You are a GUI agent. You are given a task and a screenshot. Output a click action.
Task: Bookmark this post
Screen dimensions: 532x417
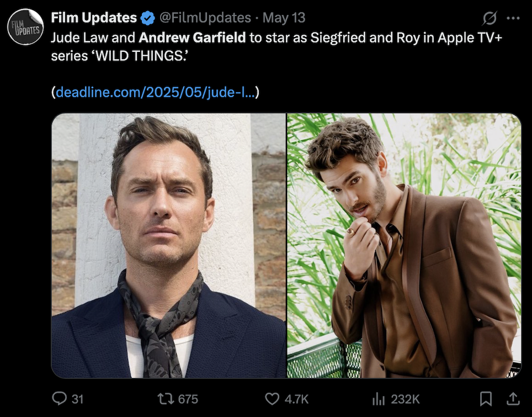pyautogui.click(x=486, y=398)
